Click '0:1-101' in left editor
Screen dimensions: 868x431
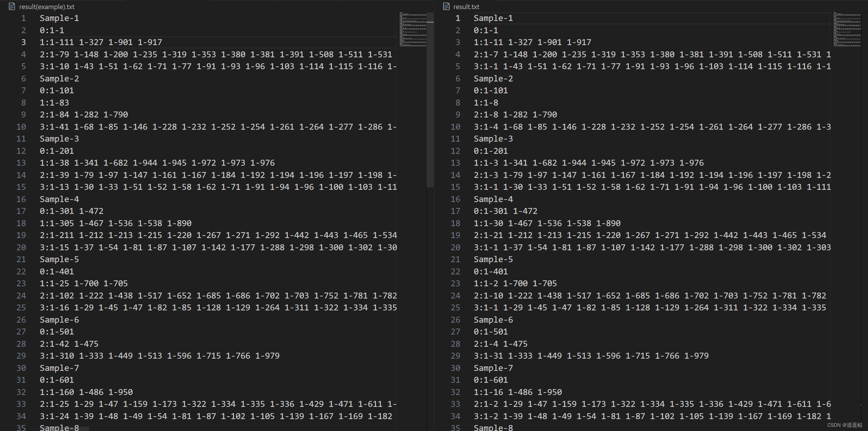[x=57, y=91]
